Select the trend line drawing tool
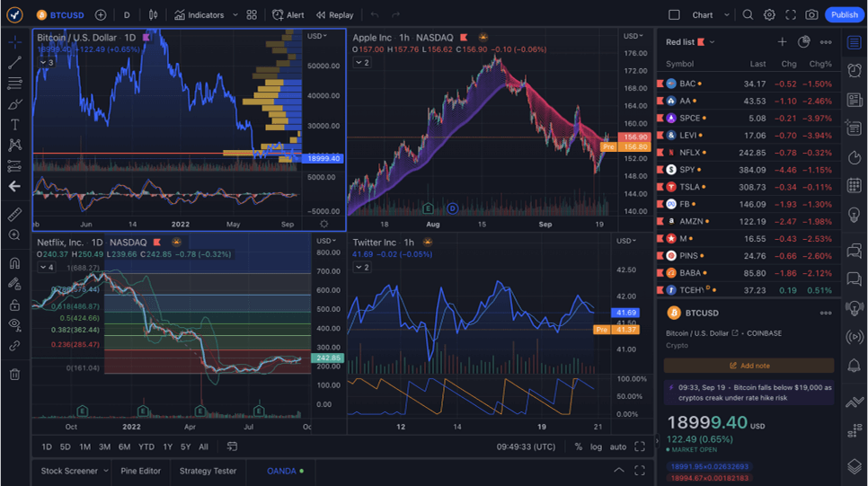The width and height of the screenshot is (868, 486). pos(15,63)
